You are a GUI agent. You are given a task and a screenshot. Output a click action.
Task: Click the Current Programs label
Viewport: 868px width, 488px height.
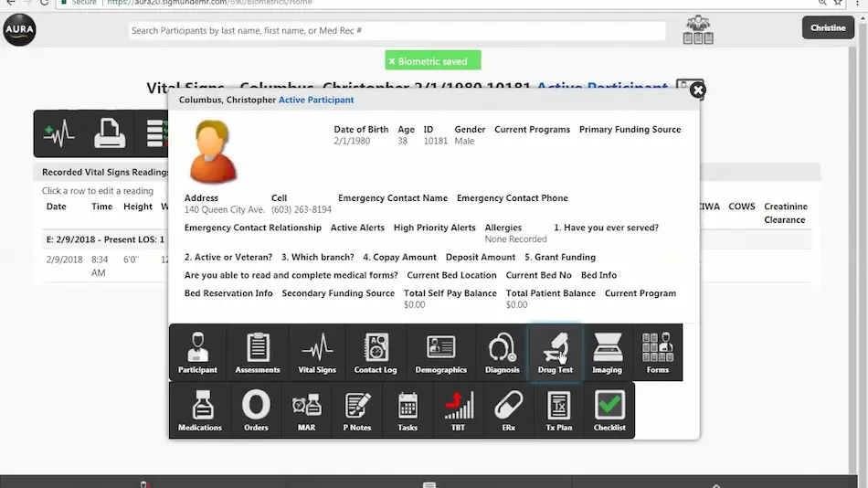pyautogui.click(x=532, y=129)
